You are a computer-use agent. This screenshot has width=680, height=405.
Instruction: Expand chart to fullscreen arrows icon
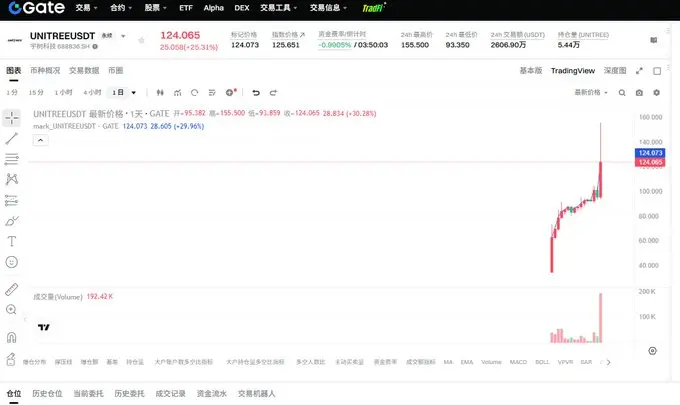click(639, 71)
